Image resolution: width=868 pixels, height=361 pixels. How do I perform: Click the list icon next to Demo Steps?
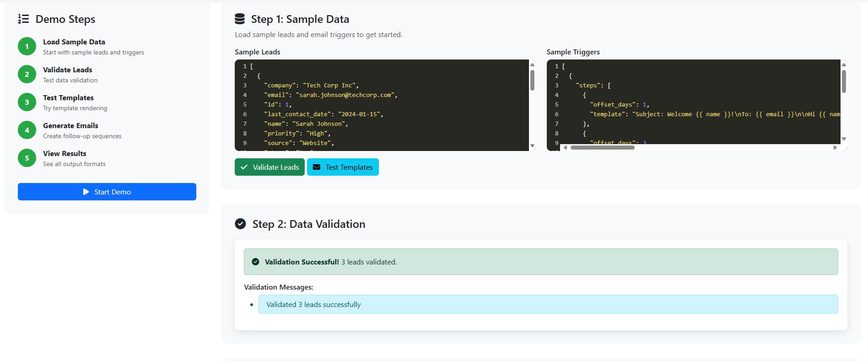tap(23, 19)
